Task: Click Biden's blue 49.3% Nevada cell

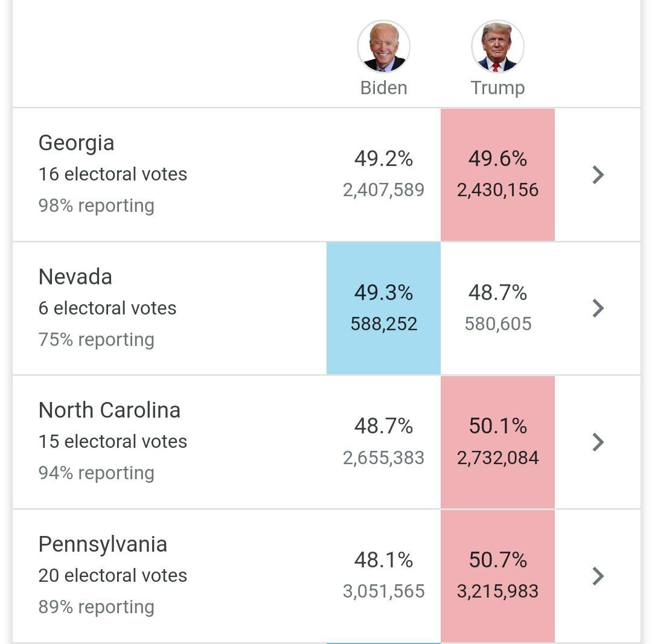Action: 383,308
